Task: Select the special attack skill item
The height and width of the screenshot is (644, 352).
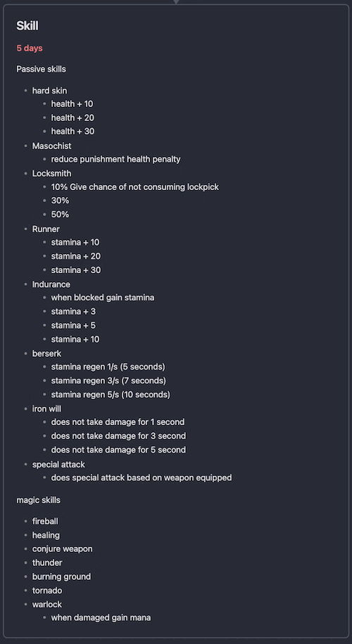Action: (x=58, y=465)
